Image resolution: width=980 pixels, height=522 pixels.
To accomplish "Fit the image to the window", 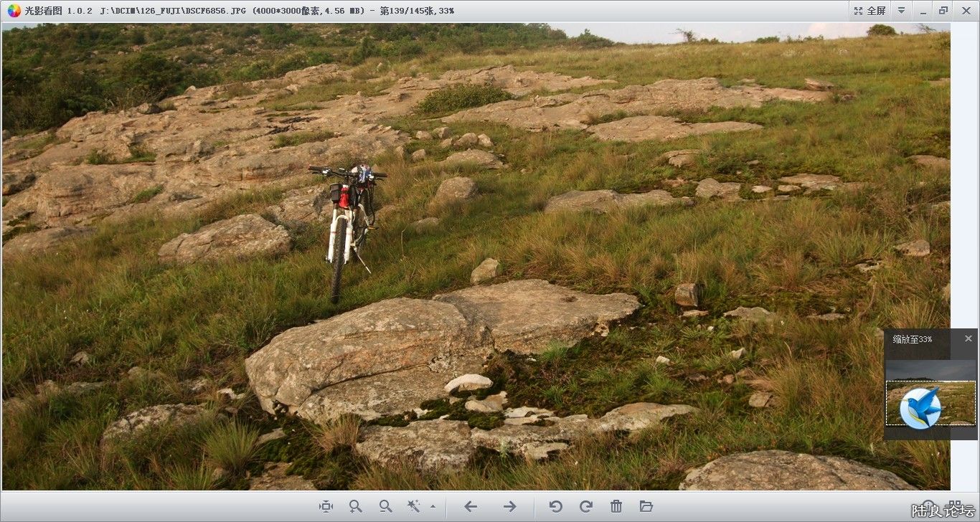I will tap(326, 506).
